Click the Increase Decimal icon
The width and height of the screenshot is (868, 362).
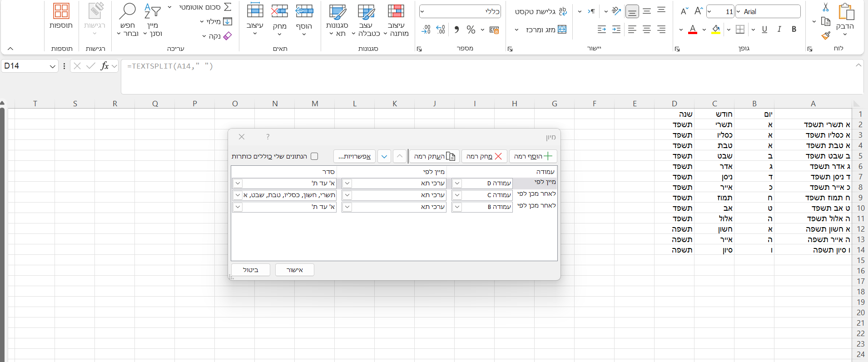pos(441,30)
